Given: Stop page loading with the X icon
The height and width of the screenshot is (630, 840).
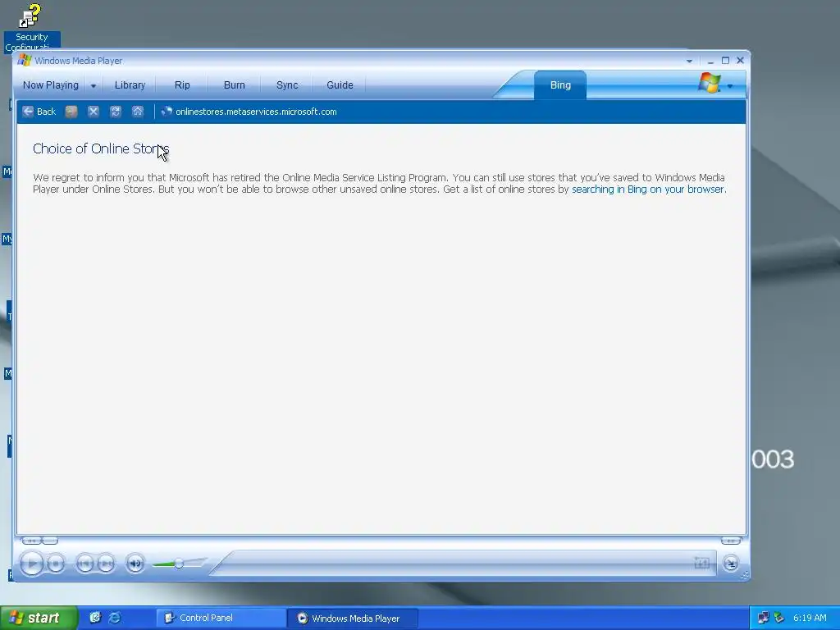Looking at the screenshot, I should pyautogui.click(x=94, y=112).
